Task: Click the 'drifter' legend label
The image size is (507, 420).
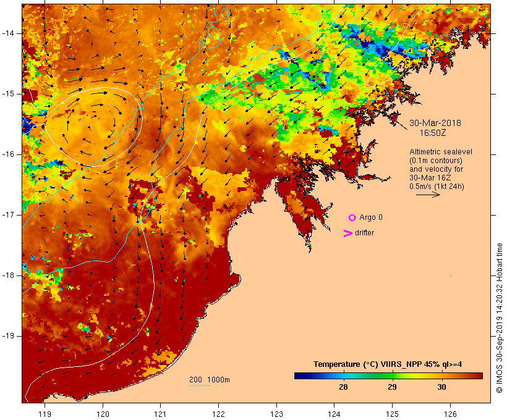Action: pyautogui.click(x=364, y=233)
